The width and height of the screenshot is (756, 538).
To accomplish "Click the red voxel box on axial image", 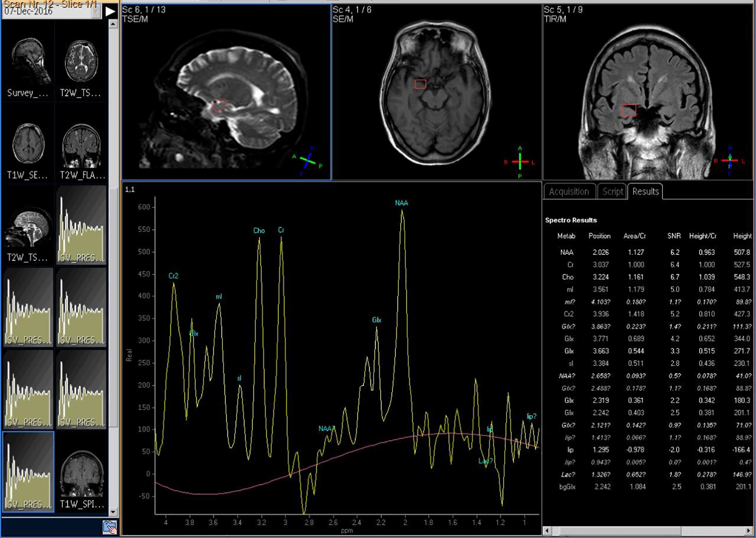I will [x=420, y=84].
